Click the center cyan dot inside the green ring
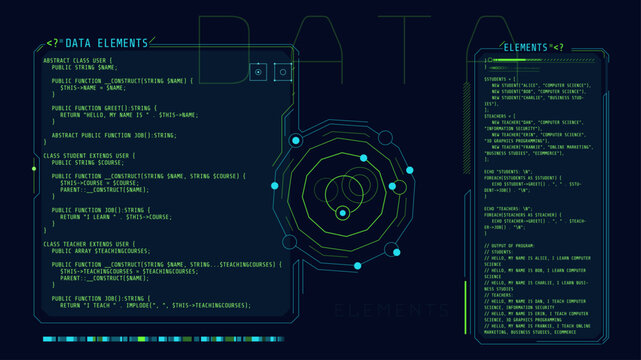The image size is (641, 360). pyautogui.click(x=343, y=213)
